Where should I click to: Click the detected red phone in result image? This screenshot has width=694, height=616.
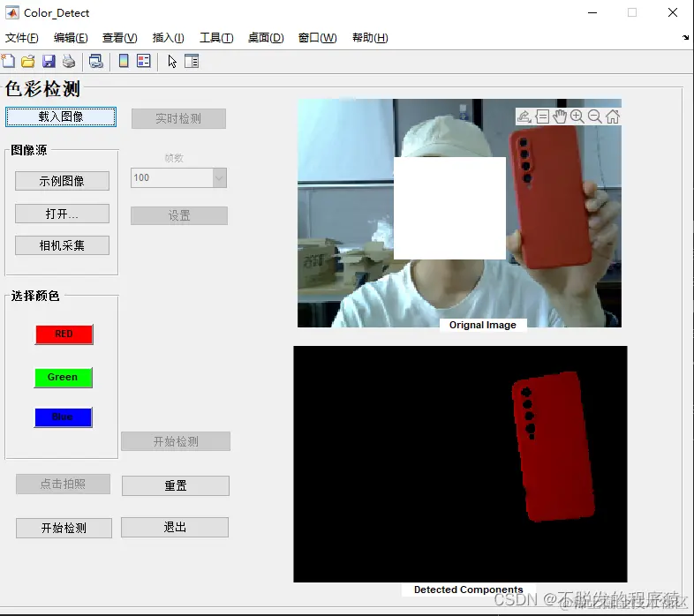[x=554, y=447]
